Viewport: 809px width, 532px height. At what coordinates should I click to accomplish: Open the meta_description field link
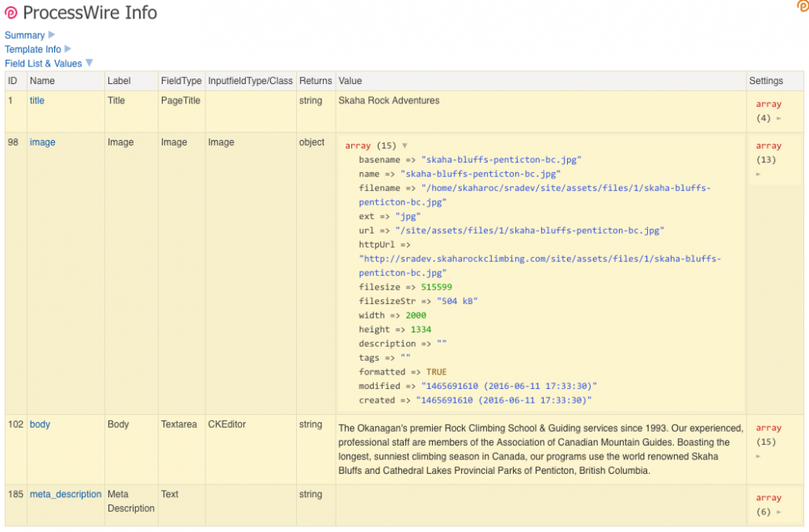coord(66,494)
